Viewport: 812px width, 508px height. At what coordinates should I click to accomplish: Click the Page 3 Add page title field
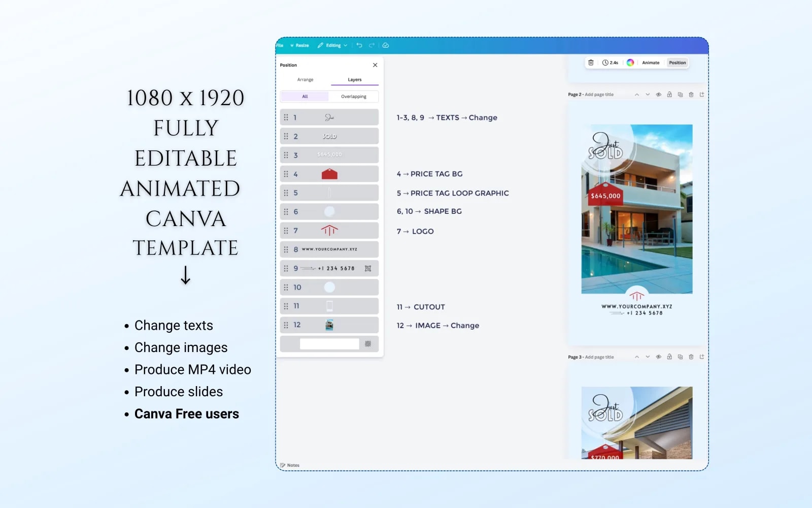[x=599, y=357]
